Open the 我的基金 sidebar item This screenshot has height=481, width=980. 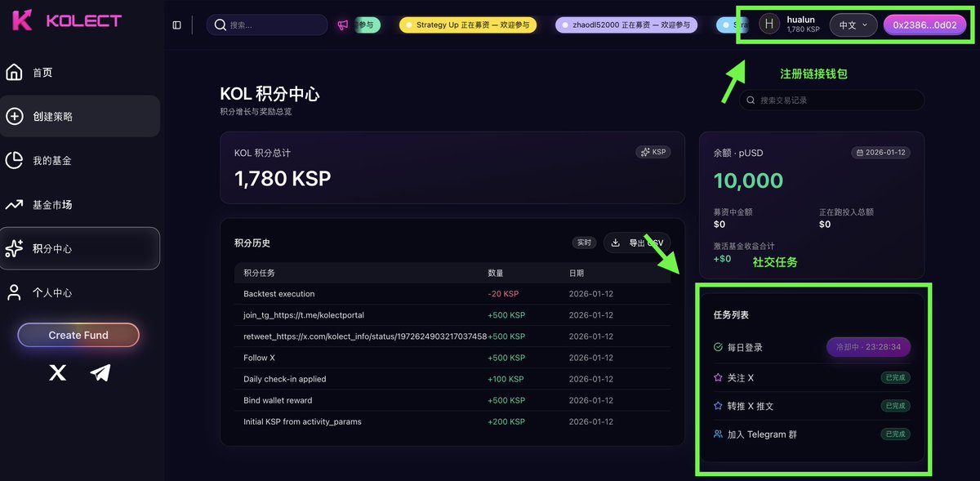coord(80,161)
